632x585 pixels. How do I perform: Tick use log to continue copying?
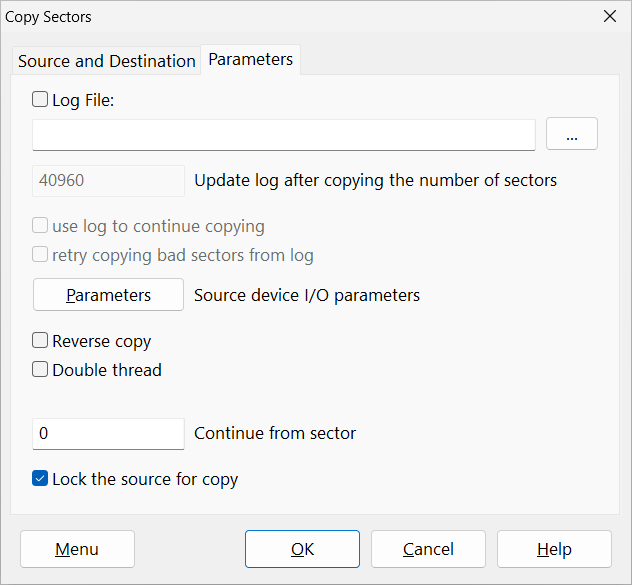tap(41, 226)
